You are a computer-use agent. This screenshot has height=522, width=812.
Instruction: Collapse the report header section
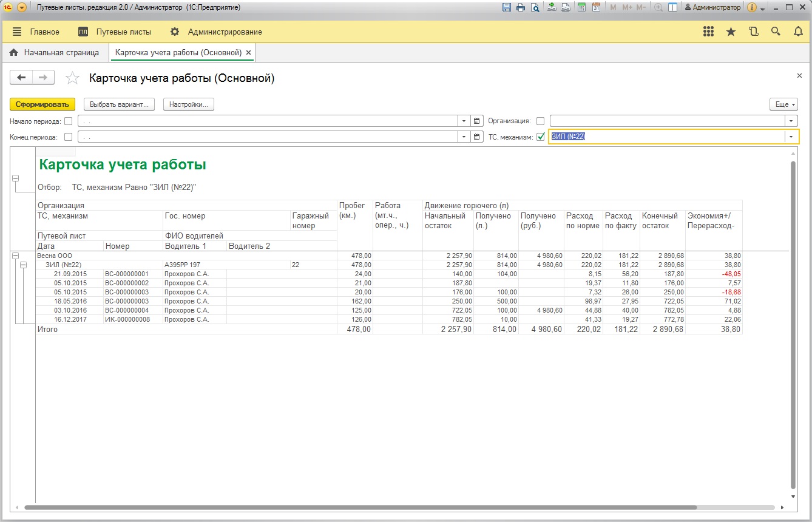point(16,178)
